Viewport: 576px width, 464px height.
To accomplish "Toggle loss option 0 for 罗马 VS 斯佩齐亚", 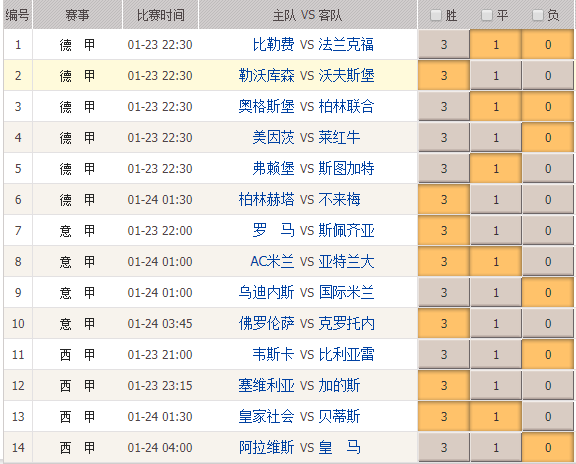I will point(548,230).
